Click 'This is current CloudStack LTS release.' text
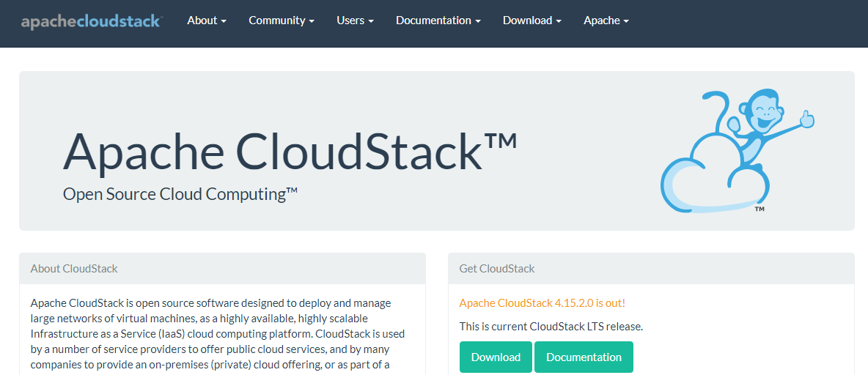The width and height of the screenshot is (868, 375). tap(551, 327)
